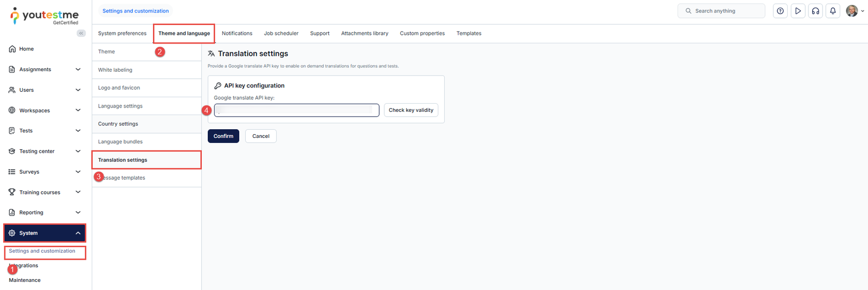The image size is (868, 290).
Task: Click the user profile avatar
Action: (x=852, y=11)
